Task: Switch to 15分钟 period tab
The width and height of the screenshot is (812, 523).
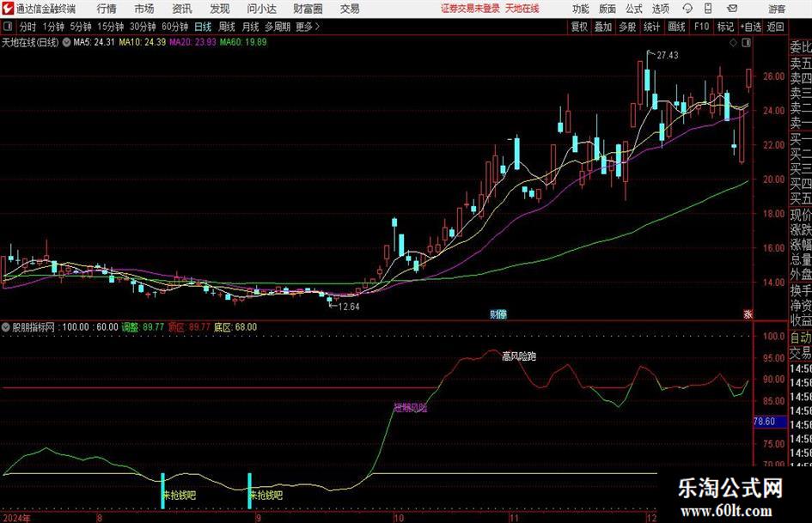Action: (110, 27)
